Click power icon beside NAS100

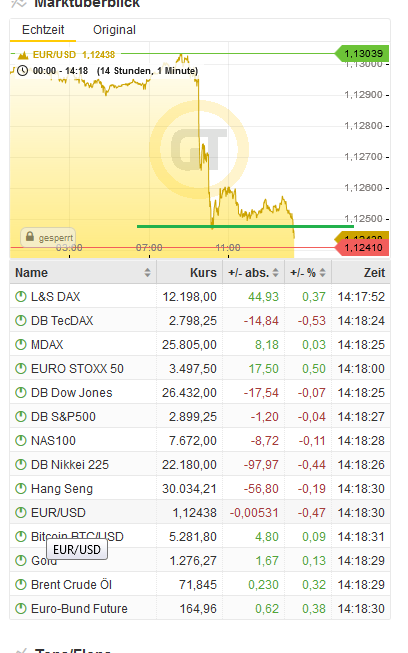coord(21,441)
